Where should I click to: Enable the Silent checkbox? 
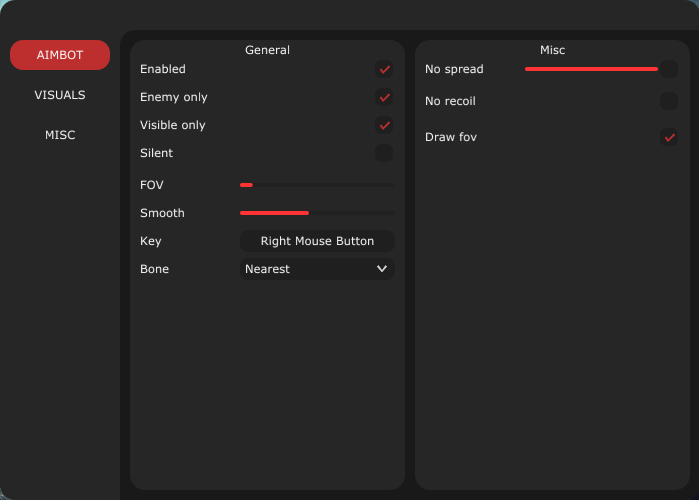(x=384, y=153)
